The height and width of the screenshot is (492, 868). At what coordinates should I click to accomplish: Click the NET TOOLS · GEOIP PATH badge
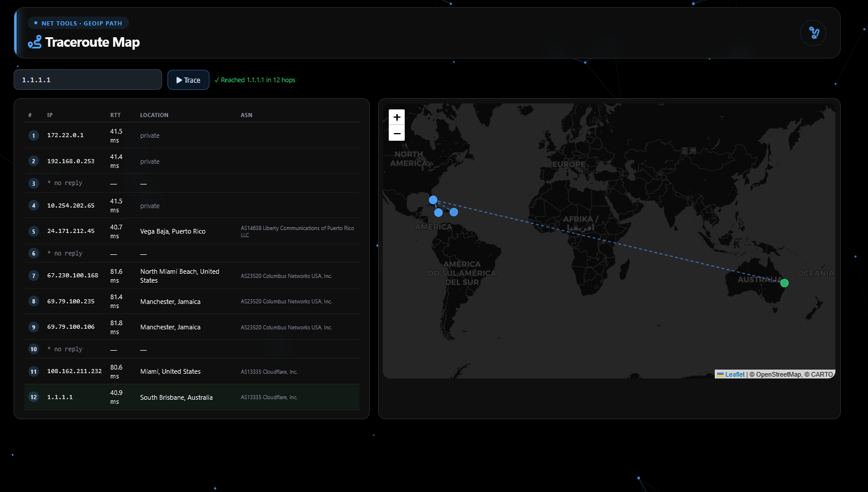pyautogui.click(x=78, y=24)
